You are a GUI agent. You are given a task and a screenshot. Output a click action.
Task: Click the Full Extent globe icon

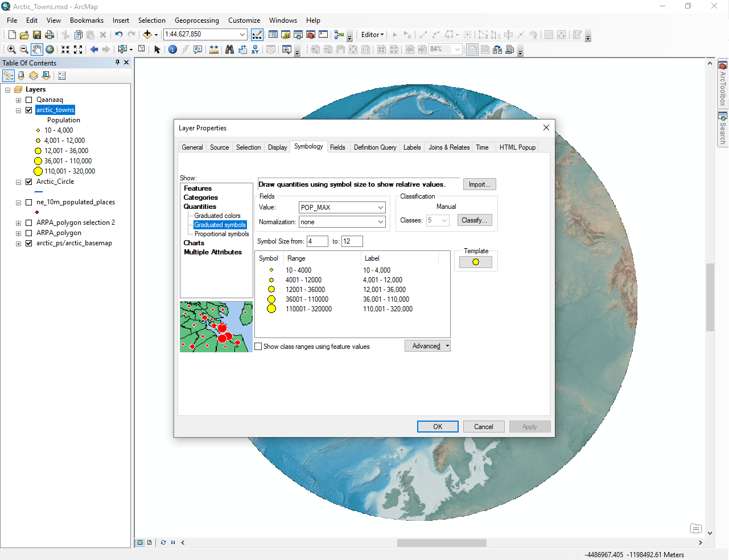point(50,50)
